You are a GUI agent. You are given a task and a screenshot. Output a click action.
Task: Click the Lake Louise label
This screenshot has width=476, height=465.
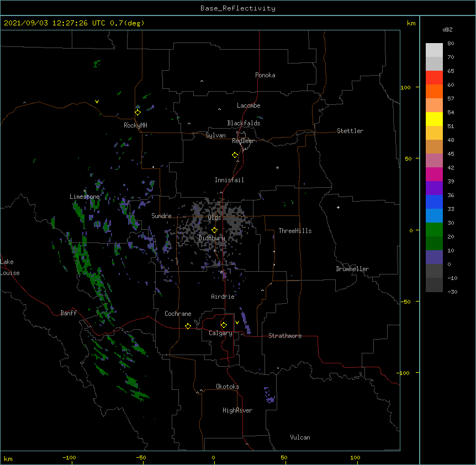[10, 267]
